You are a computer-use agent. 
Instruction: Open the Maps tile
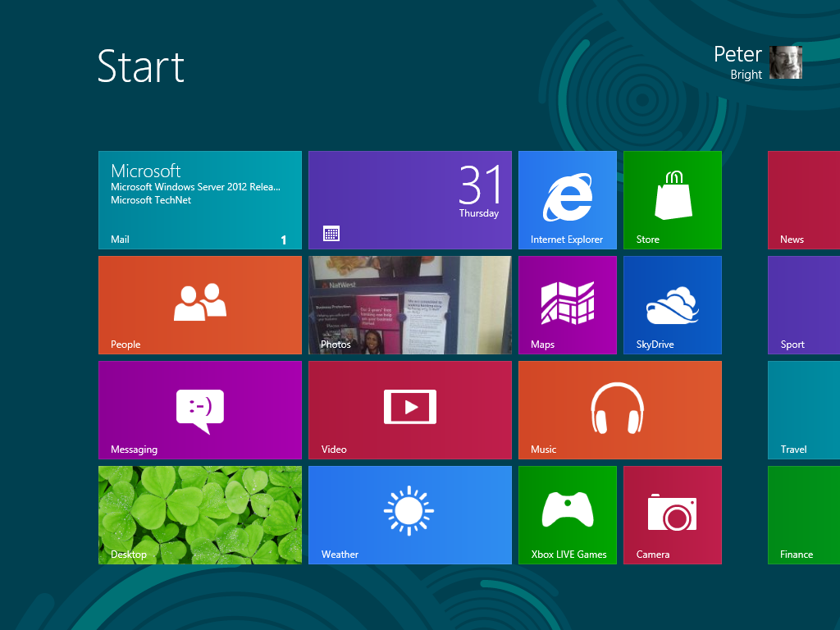click(x=567, y=304)
